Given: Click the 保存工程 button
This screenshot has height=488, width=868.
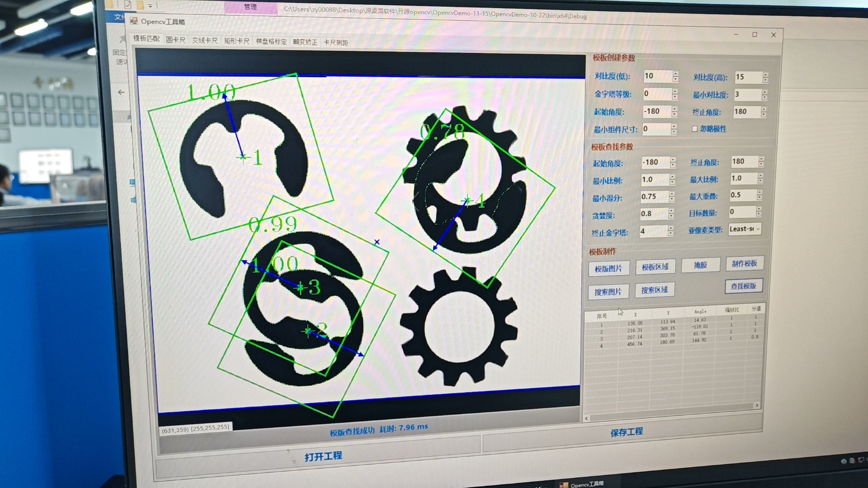Looking at the screenshot, I should tap(627, 432).
